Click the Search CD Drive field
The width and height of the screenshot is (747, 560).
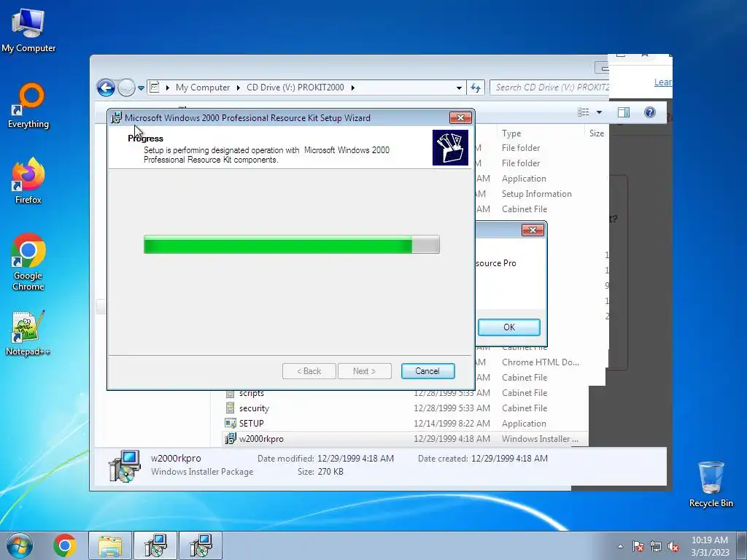[550, 87]
